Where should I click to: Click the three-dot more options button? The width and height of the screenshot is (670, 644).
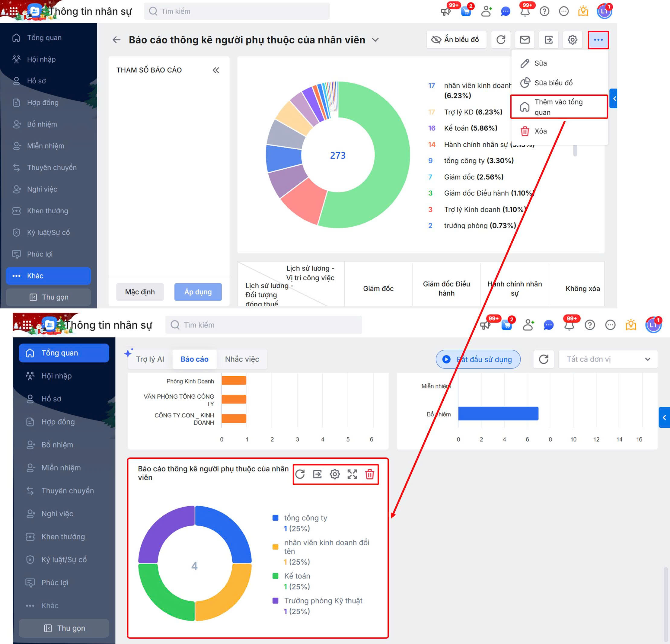(x=598, y=40)
